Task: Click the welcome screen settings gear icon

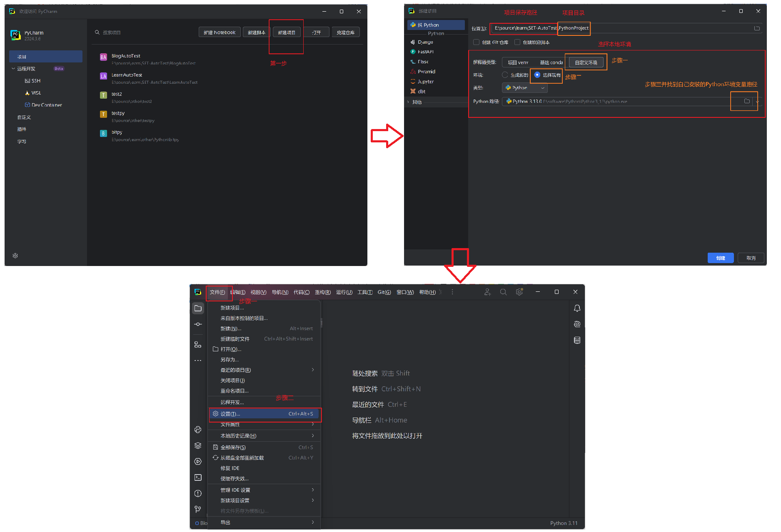Action: 15,256
